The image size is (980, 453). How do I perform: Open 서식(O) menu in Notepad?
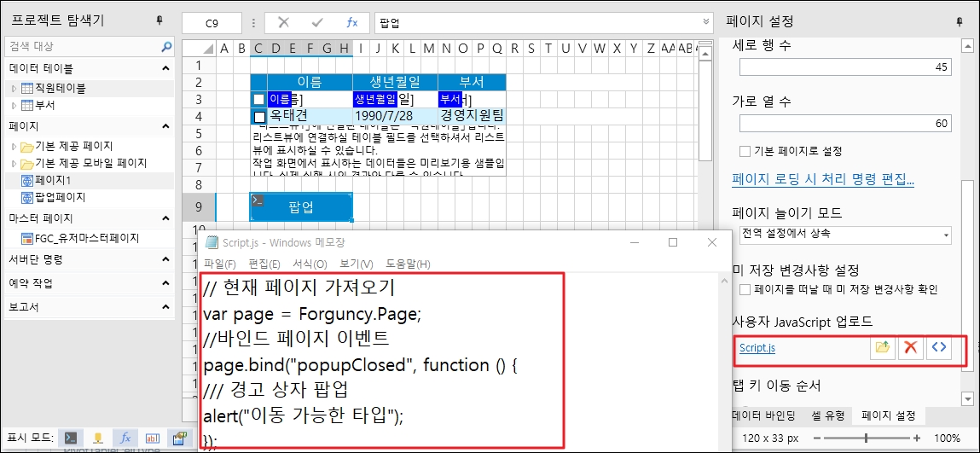(309, 264)
